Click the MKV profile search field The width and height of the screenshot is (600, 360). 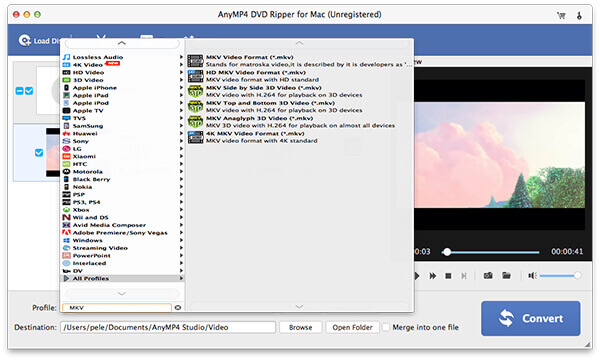117,308
